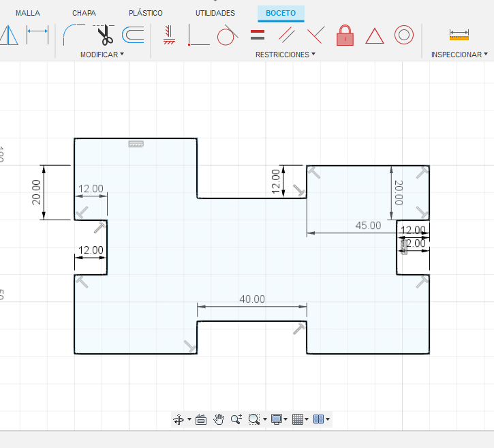Open the Orbit tool dropdown arrow
The height and width of the screenshot is (448, 494).
(189, 419)
